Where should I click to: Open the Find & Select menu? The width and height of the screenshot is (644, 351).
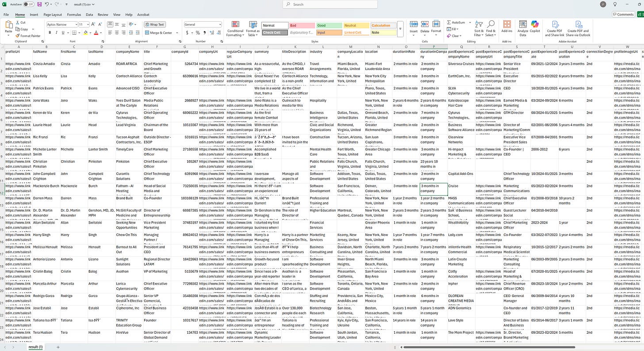point(491,28)
